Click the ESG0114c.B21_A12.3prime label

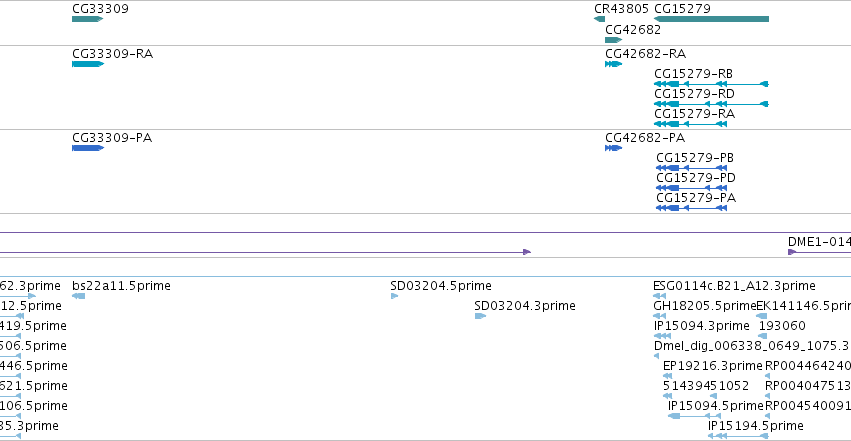734,286
